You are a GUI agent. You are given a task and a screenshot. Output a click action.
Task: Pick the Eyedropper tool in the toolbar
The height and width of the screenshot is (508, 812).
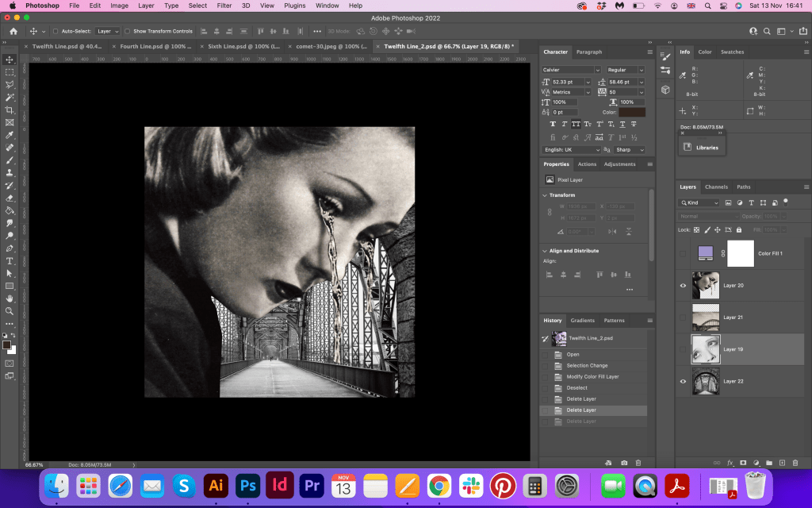tap(10, 135)
